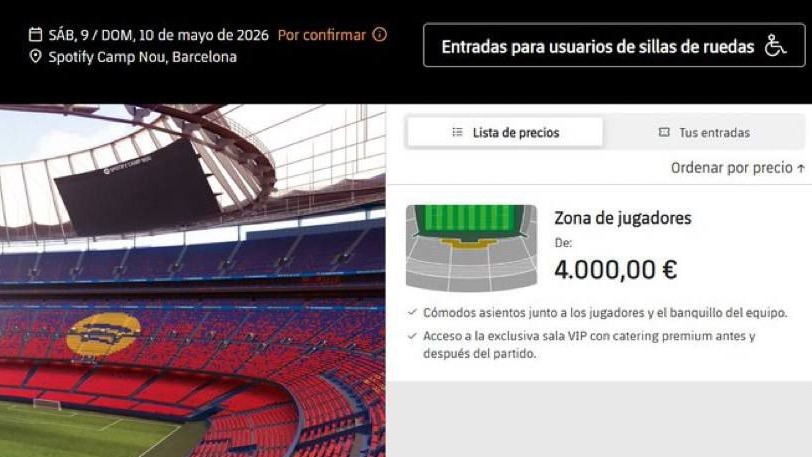Click the Por confirmar status link
The width and height of the screenshot is (812, 457).
pyautogui.click(x=322, y=35)
